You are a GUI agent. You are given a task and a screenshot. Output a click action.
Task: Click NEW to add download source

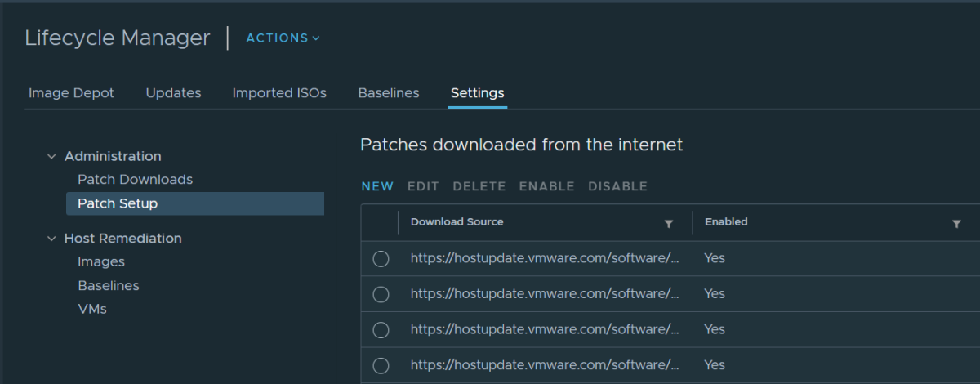click(x=377, y=186)
